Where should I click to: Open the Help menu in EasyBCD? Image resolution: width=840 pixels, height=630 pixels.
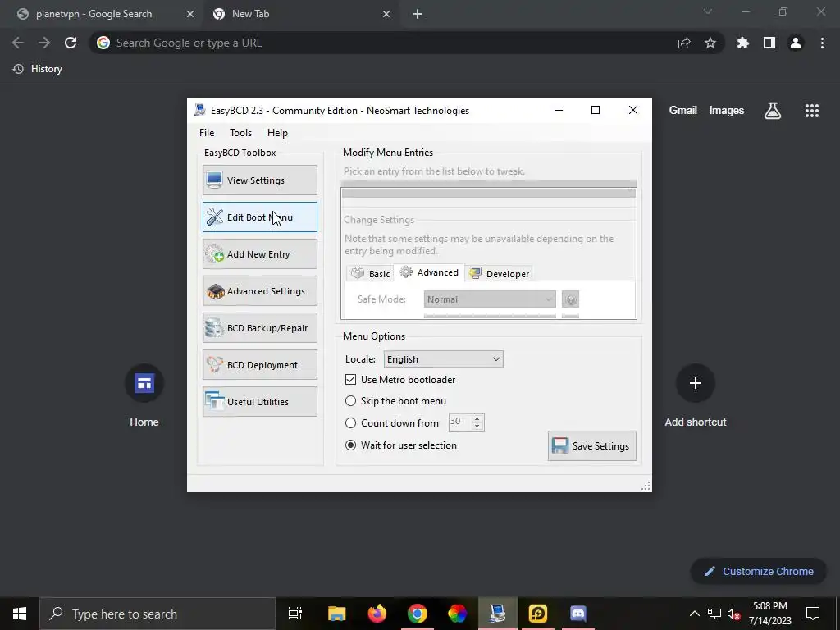coord(277,133)
